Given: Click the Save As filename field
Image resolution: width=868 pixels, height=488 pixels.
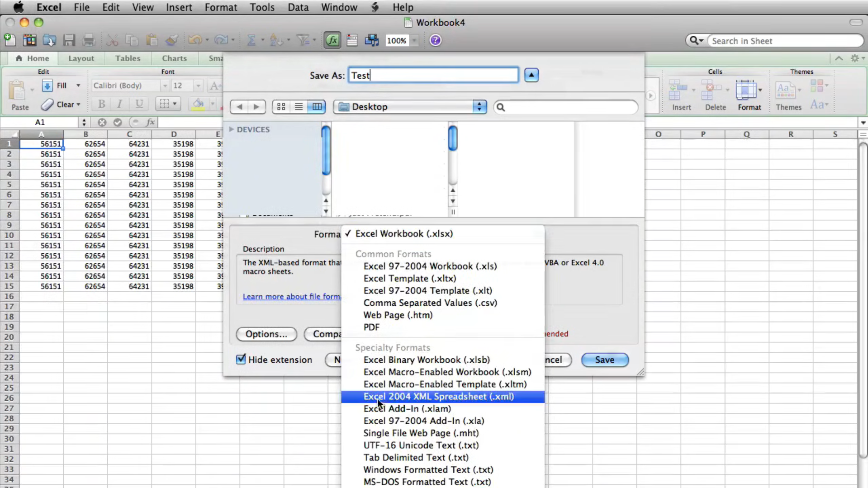Looking at the screenshot, I should coord(433,75).
